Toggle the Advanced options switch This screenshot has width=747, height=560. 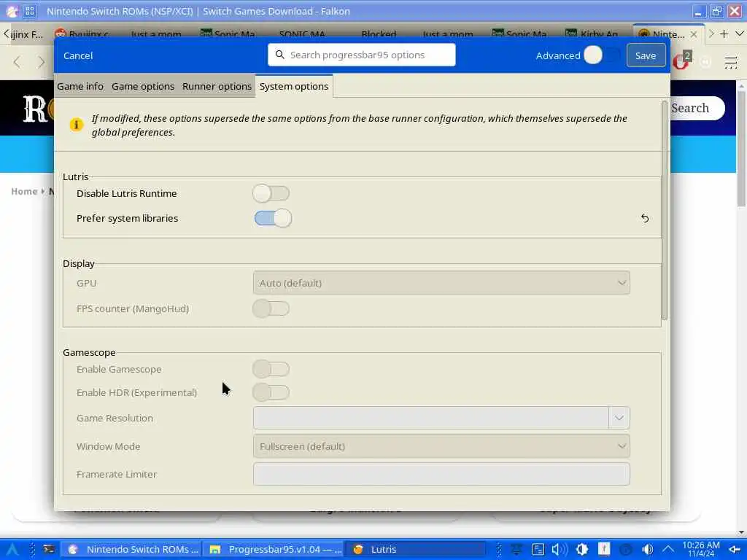tap(602, 55)
